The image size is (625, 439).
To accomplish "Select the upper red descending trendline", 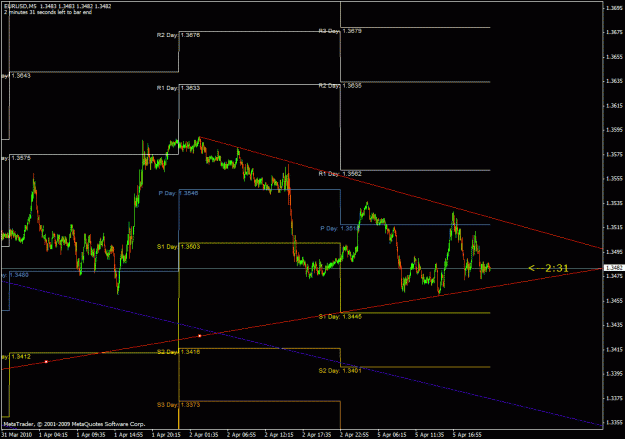I will tap(399, 193).
